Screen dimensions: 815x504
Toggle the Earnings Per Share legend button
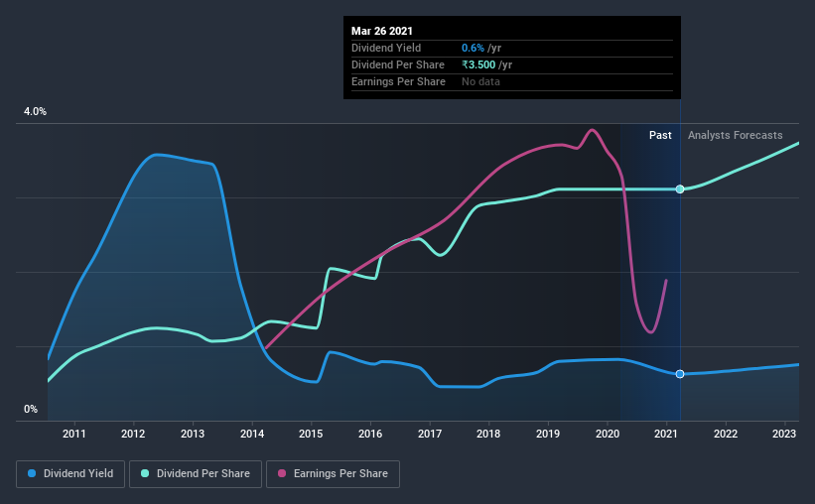tap(333, 474)
